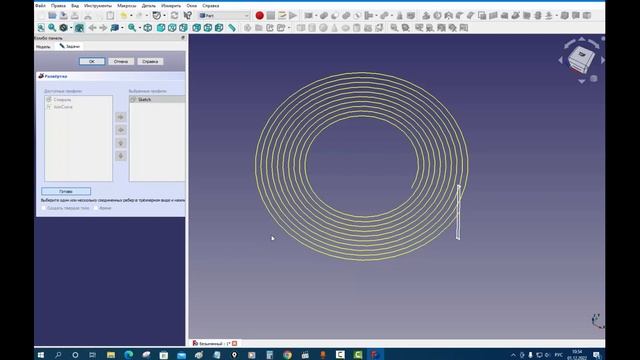Screen dimensions: 640x360
Task: Open the Измерить menu
Action: tap(171, 6)
